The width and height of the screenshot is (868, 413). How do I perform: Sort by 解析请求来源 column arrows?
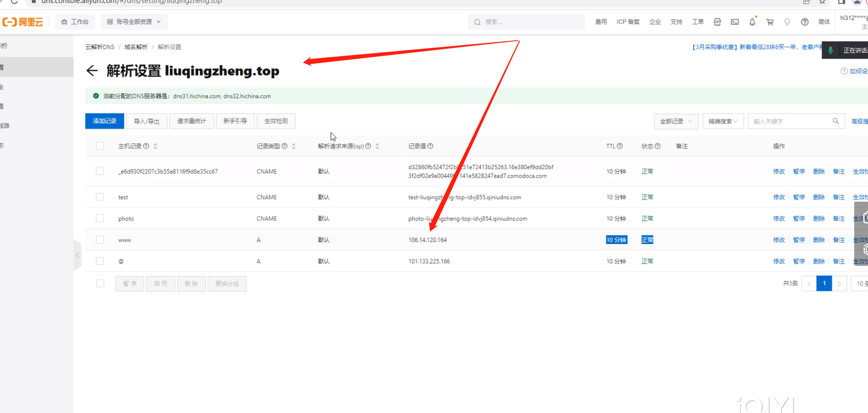[x=377, y=146]
